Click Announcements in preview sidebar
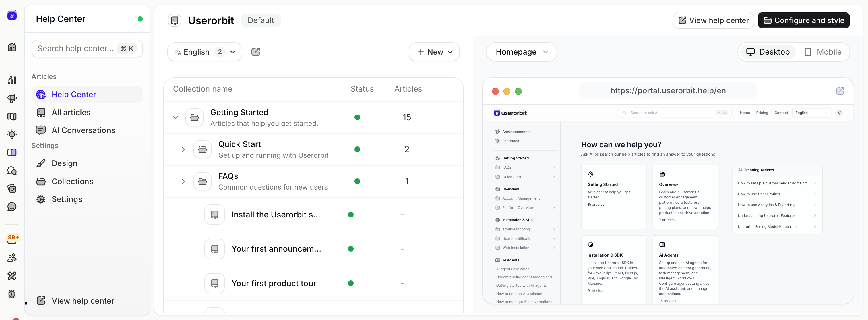 click(513, 132)
